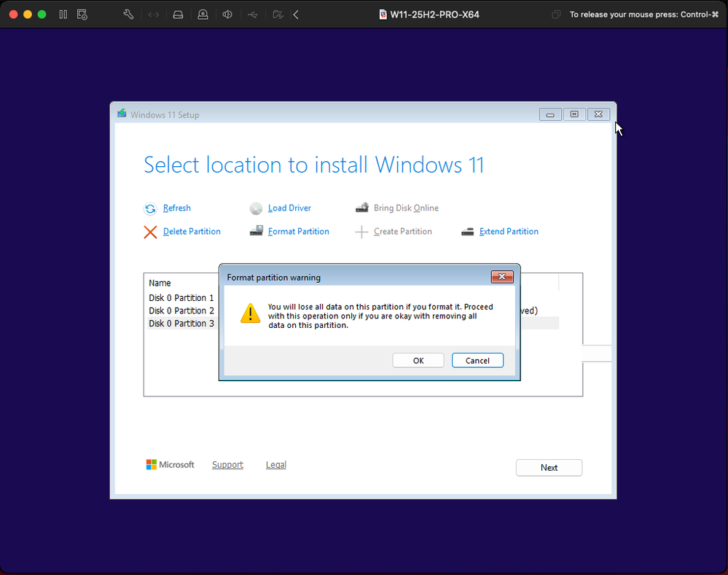Click the yellow warning triangle icon
Viewport: 728px width, 575px height.
point(250,313)
